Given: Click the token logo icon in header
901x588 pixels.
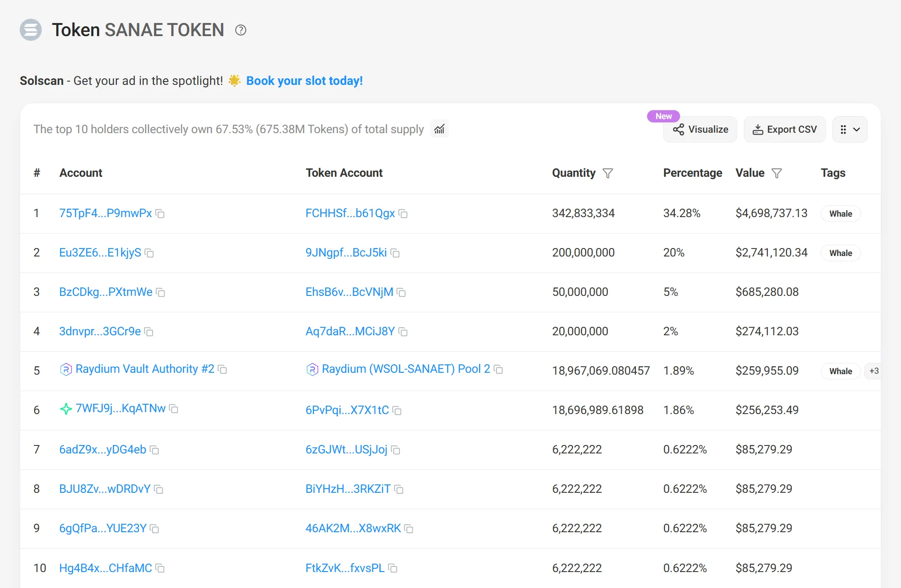Looking at the screenshot, I should [31, 30].
